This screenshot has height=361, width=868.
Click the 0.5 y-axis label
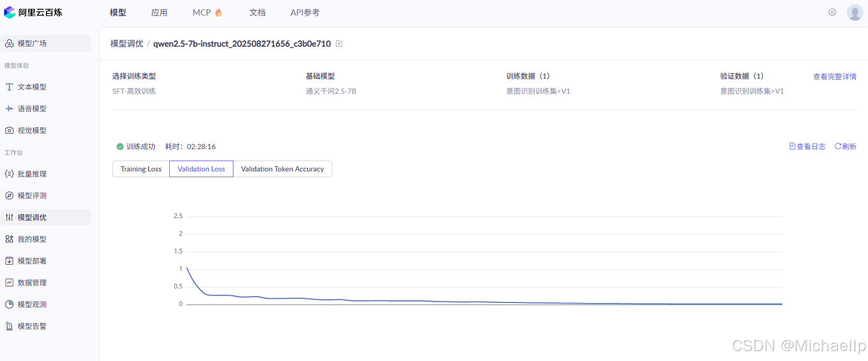(x=178, y=286)
